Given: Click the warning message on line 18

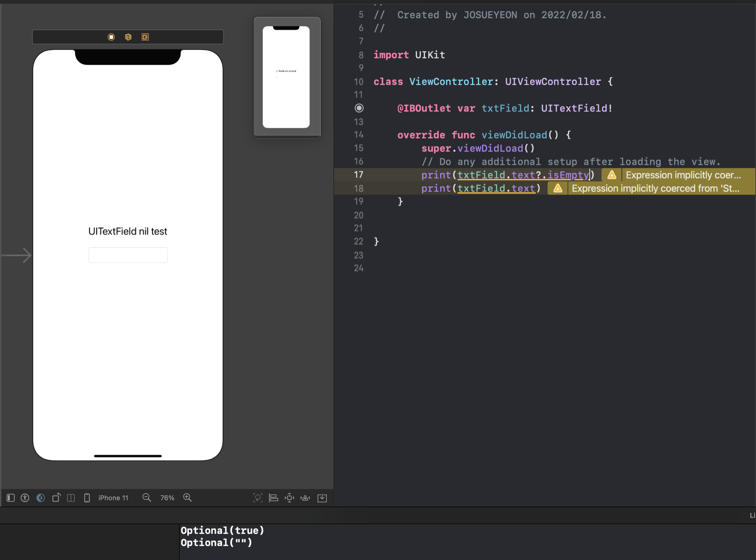Looking at the screenshot, I should click(x=655, y=188).
